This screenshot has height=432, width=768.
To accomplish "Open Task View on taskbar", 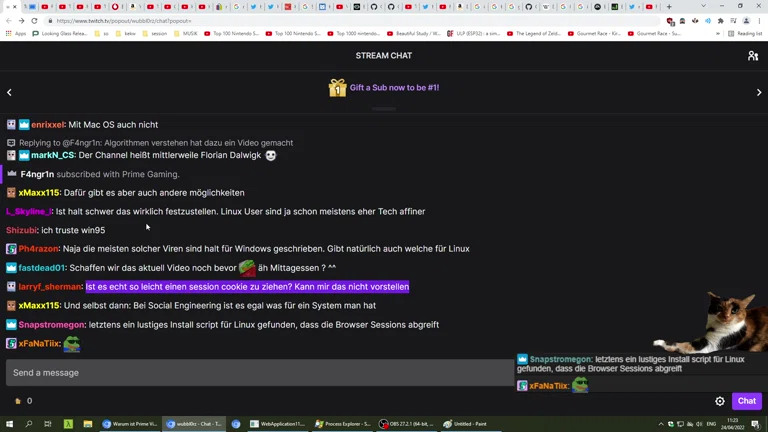I will point(48,424).
